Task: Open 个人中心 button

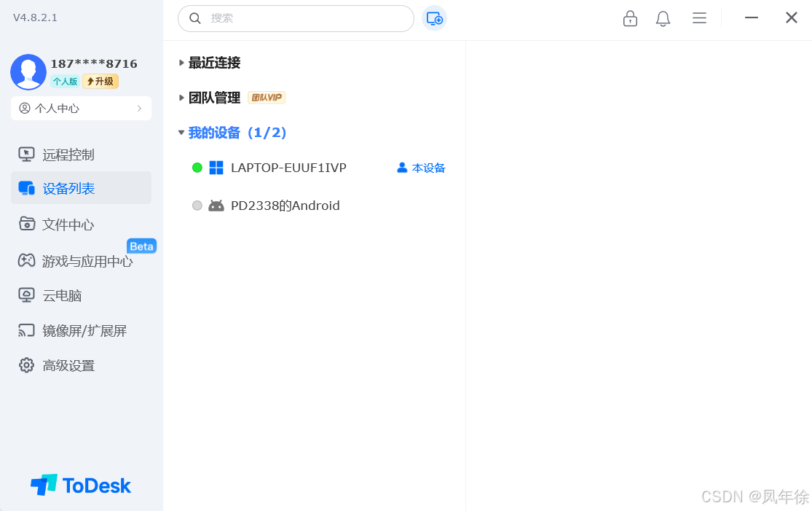Action: click(82, 109)
